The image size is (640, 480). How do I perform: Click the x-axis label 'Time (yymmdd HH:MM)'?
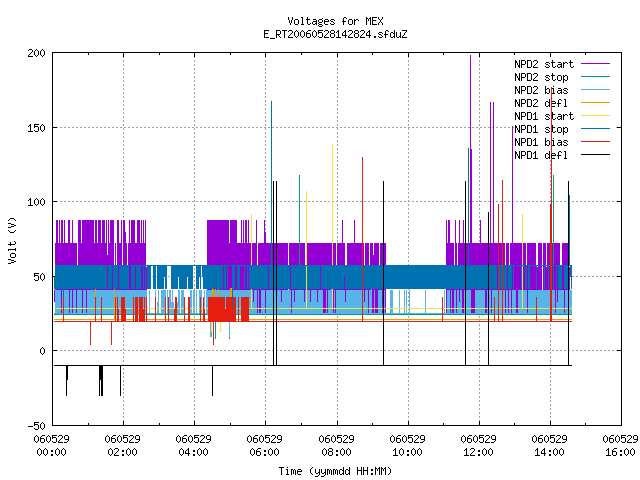point(335,471)
